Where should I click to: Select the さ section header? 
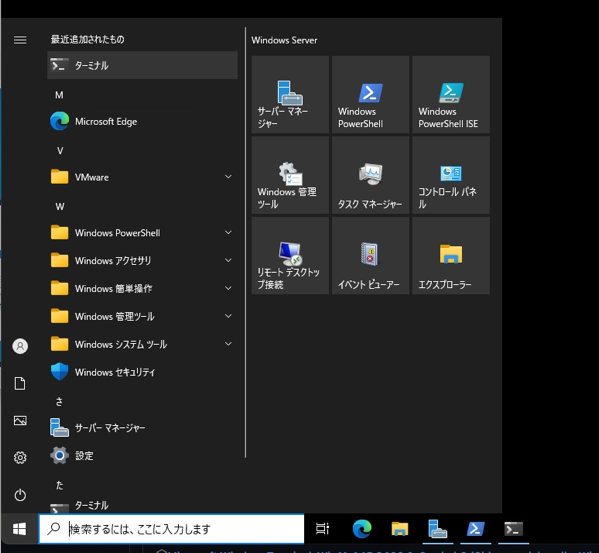click(59, 402)
